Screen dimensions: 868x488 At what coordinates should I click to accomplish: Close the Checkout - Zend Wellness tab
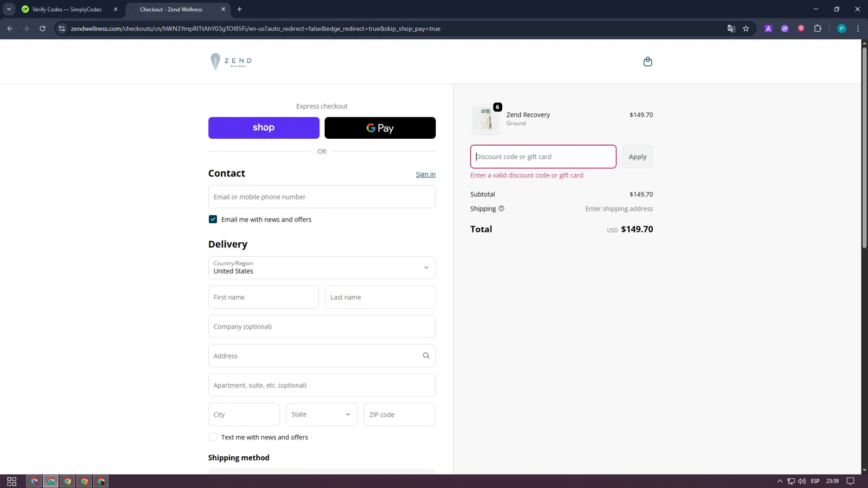click(223, 9)
